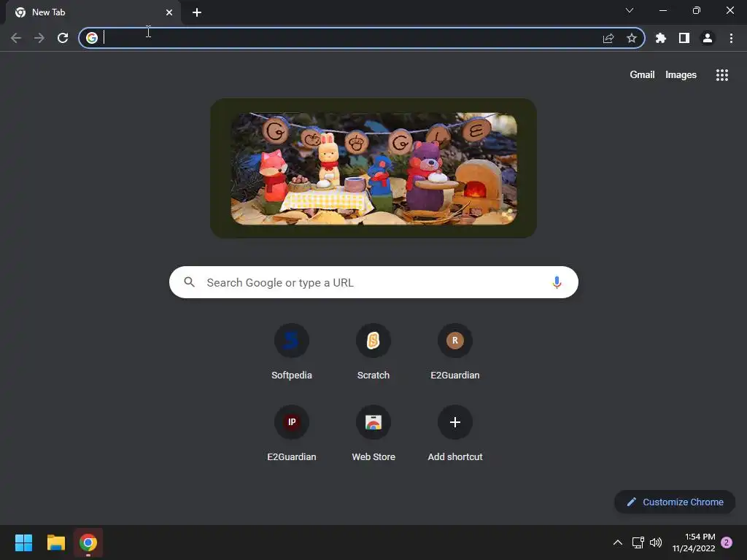Go back using the back arrow
This screenshot has height=560, width=747.
pos(16,38)
